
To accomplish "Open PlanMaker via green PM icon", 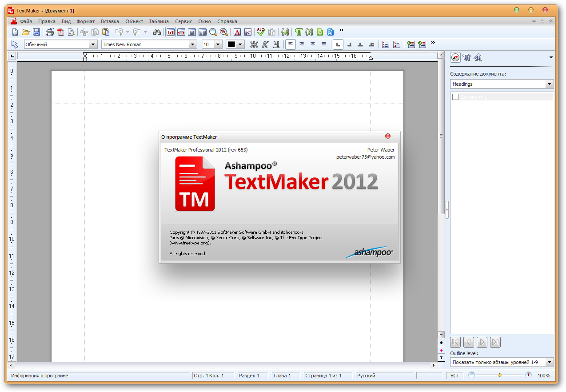I will pyautogui.click(x=320, y=32).
